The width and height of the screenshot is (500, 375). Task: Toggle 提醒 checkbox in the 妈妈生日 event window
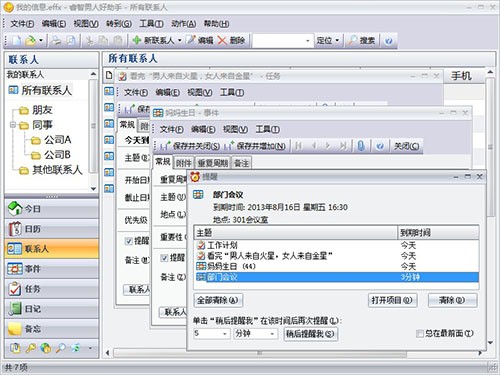(164, 258)
